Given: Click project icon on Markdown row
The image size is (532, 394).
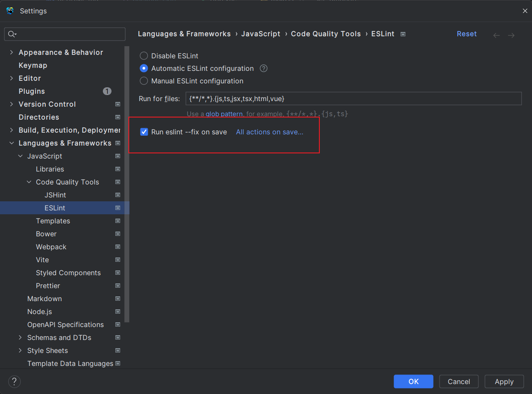Looking at the screenshot, I should click(x=118, y=299).
